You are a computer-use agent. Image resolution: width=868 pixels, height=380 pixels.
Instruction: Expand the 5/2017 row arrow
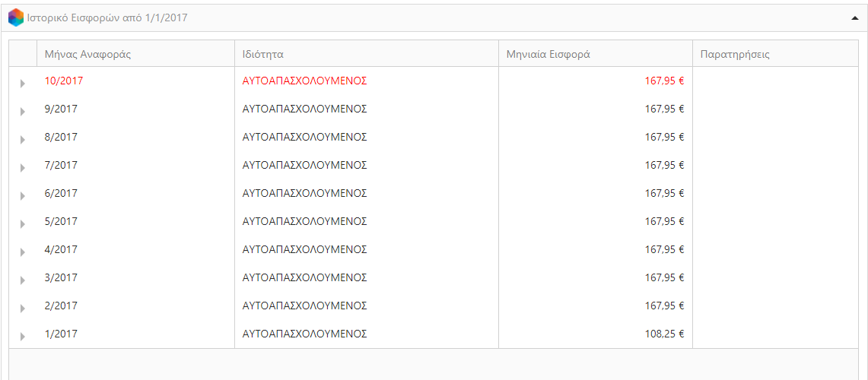tap(23, 224)
